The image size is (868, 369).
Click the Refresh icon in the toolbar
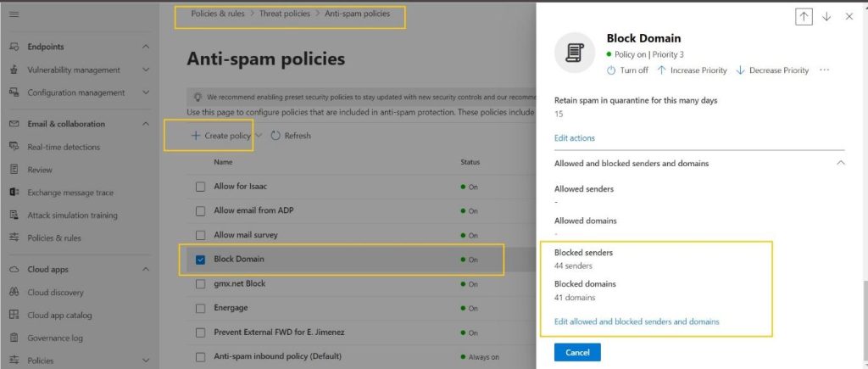click(x=275, y=136)
